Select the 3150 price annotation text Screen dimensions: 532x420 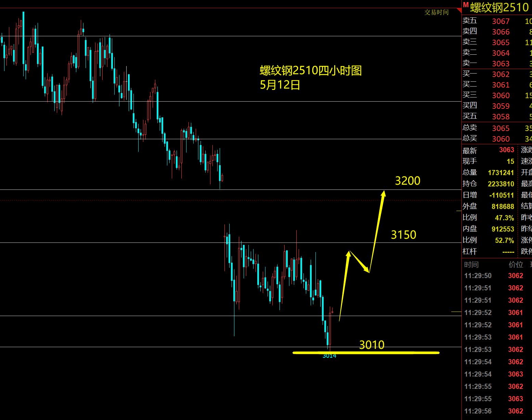pyautogui.click(x=403, y=235)
